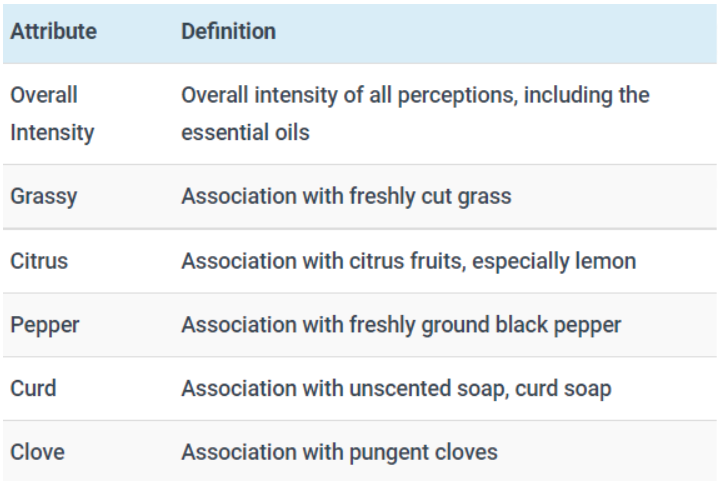Select the unscented soap, curd soap definition

(x=396, y=389)
